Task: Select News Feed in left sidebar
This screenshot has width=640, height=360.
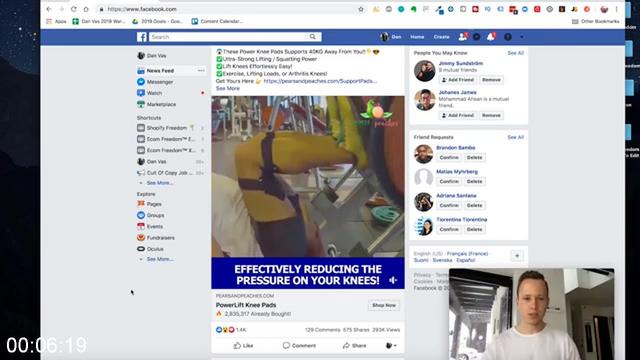Action: click(160, 71)
